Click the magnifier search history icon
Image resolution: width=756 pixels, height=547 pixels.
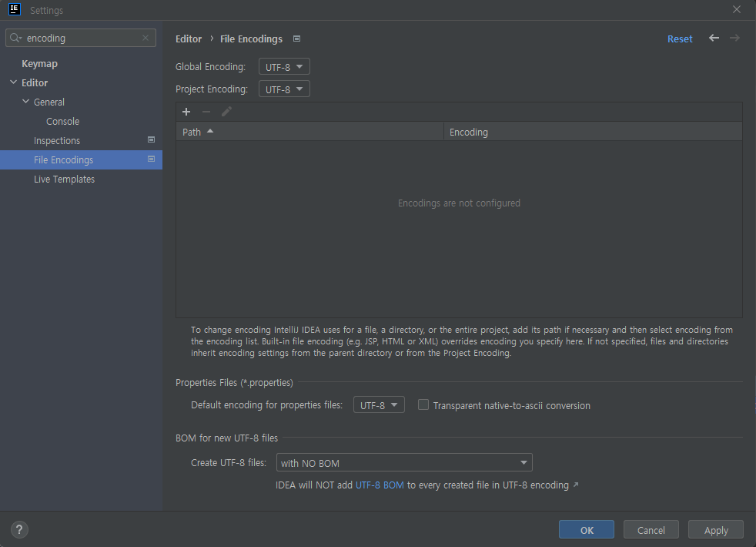16,38
